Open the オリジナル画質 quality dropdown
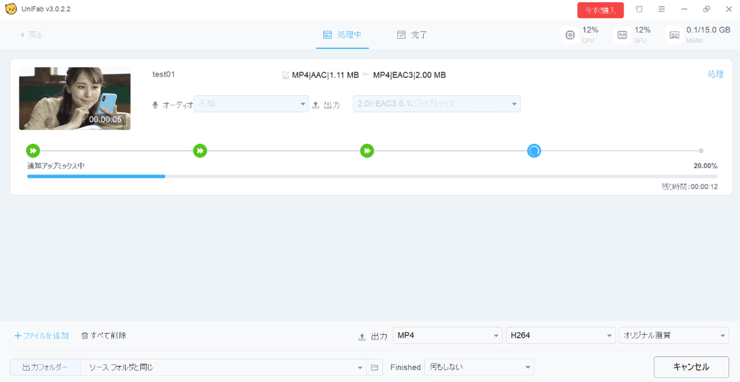The image size is (740, 382). click(x=673, y=336)
